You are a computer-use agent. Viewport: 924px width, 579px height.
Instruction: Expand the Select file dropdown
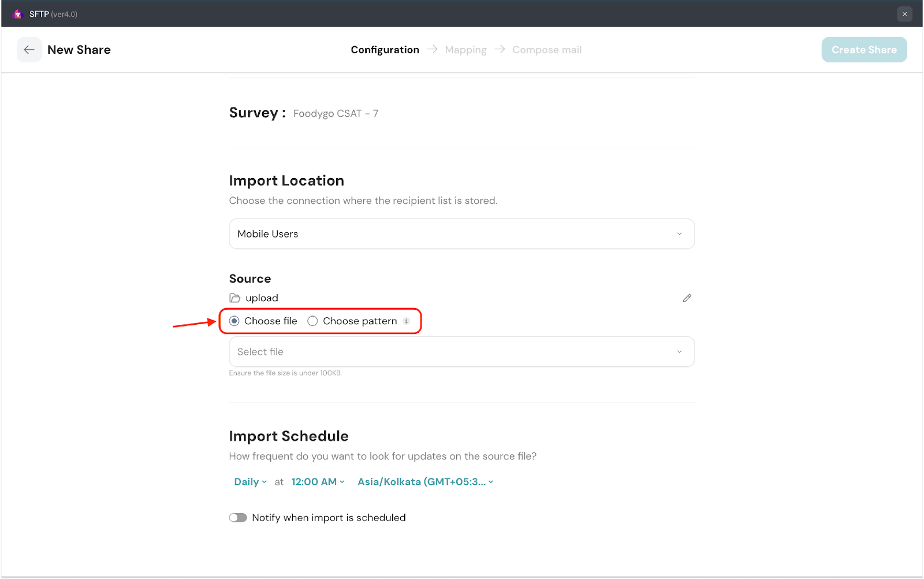[461, 352]
